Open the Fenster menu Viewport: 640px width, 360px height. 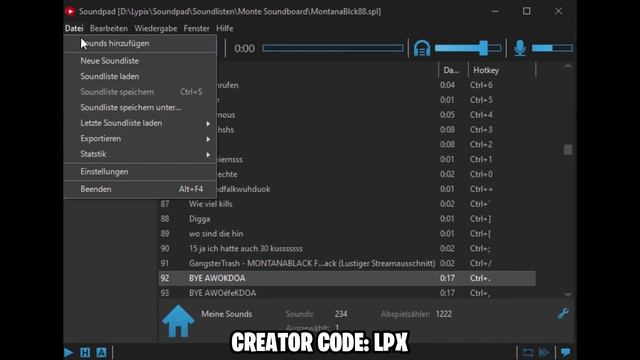[x=196, y=28]
